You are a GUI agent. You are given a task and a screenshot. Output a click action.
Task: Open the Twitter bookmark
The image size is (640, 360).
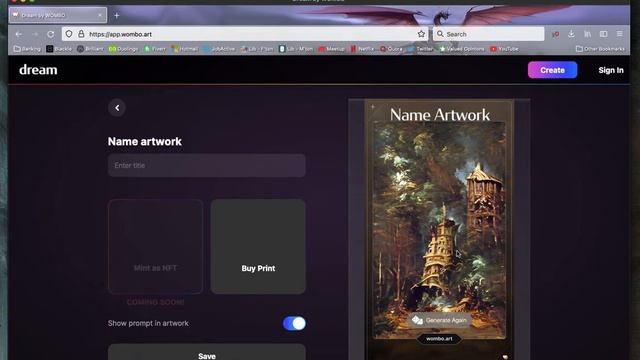pyautogui.click(x=420, y=49)
